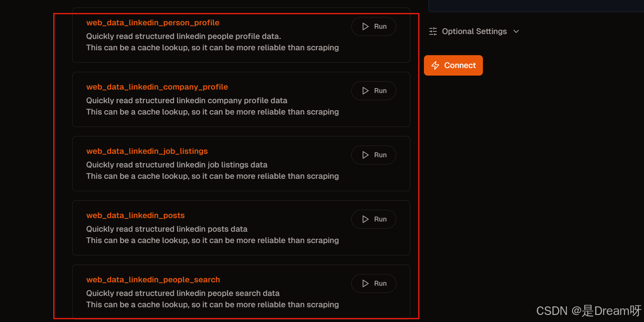Run the web_data_linkedin_job_listings tool
The height and width of the screenshot is (322, 644).
pyautogui.click(x=374, y=155)
